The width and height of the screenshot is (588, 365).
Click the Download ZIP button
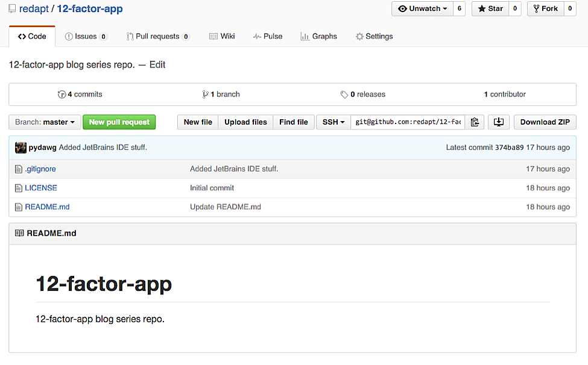[545, 122]
